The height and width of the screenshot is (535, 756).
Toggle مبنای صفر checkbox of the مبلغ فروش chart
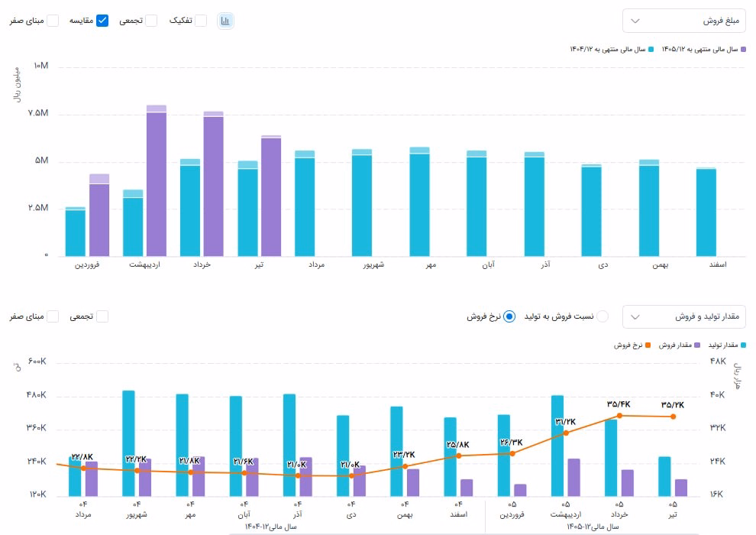[53, 21]
